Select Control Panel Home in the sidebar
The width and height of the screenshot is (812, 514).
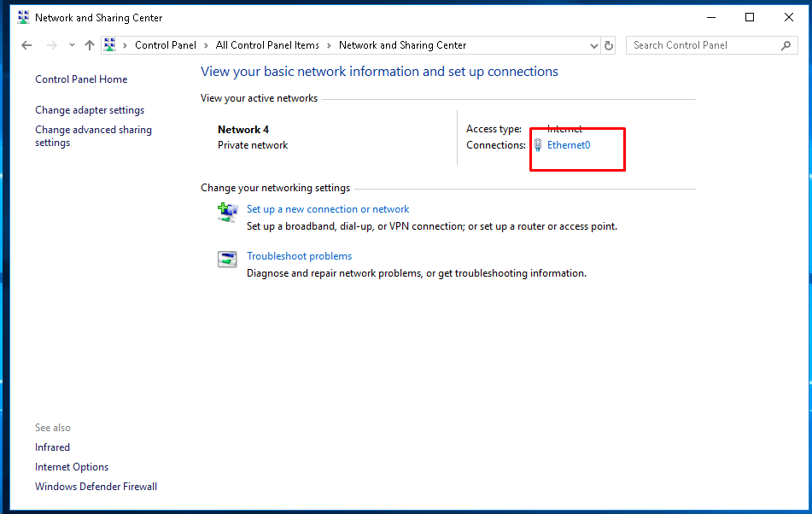81,79
